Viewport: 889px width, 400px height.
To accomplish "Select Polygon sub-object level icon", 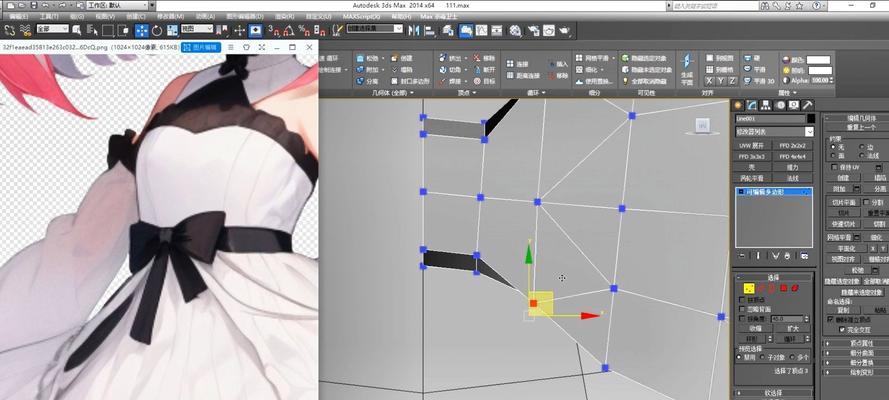I will [784, 288].
